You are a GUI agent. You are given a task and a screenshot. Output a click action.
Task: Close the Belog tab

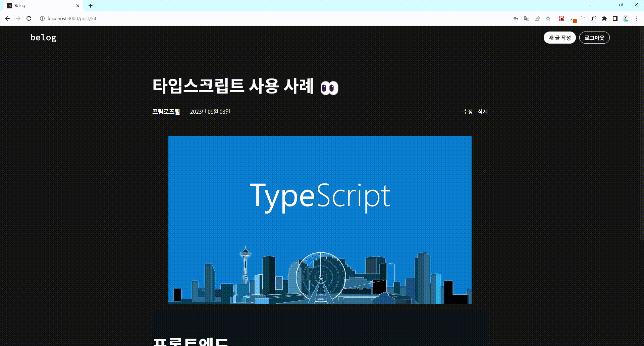[x=78, y=6]
